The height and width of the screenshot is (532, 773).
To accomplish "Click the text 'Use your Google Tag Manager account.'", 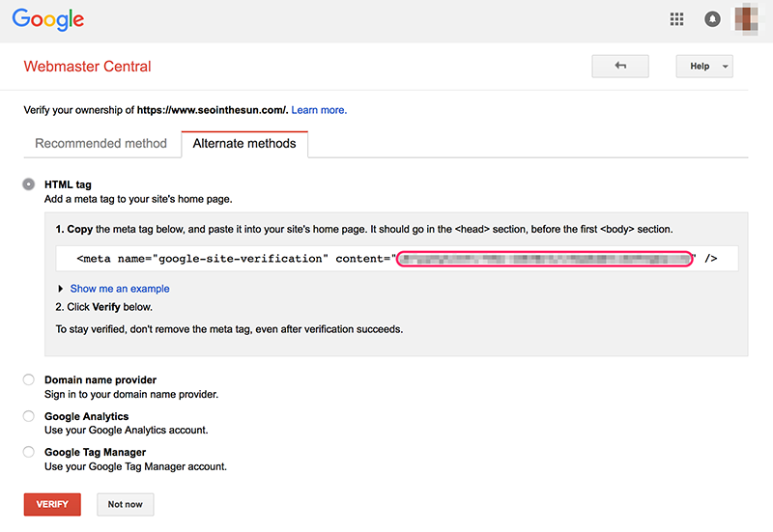I will click(x=135, y=466).
